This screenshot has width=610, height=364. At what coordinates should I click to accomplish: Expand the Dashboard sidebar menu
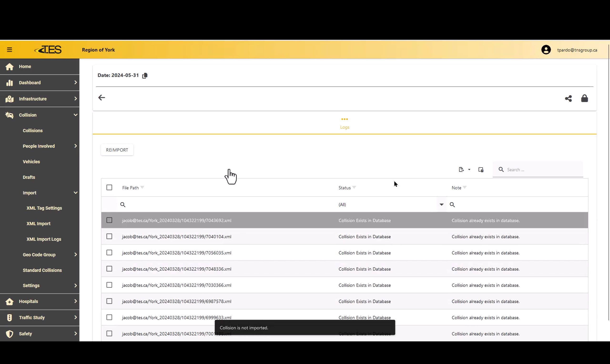coord(40,83)
